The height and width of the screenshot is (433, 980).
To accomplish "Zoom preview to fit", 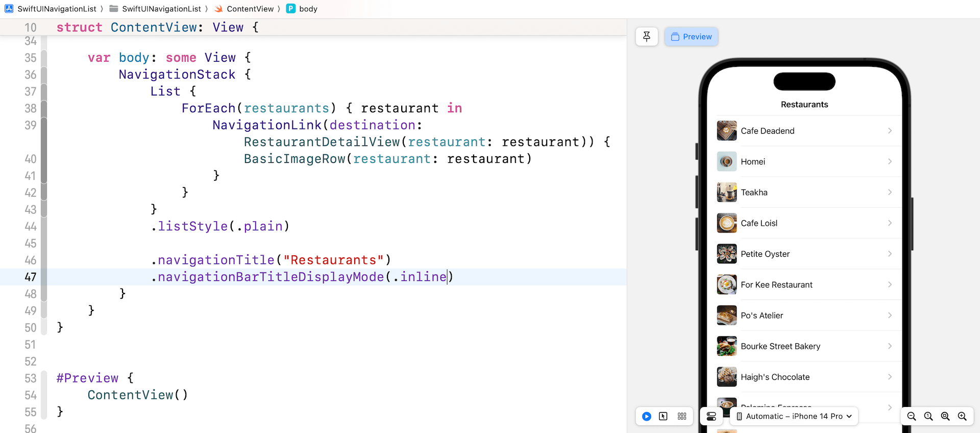I will tap(945, 416).
